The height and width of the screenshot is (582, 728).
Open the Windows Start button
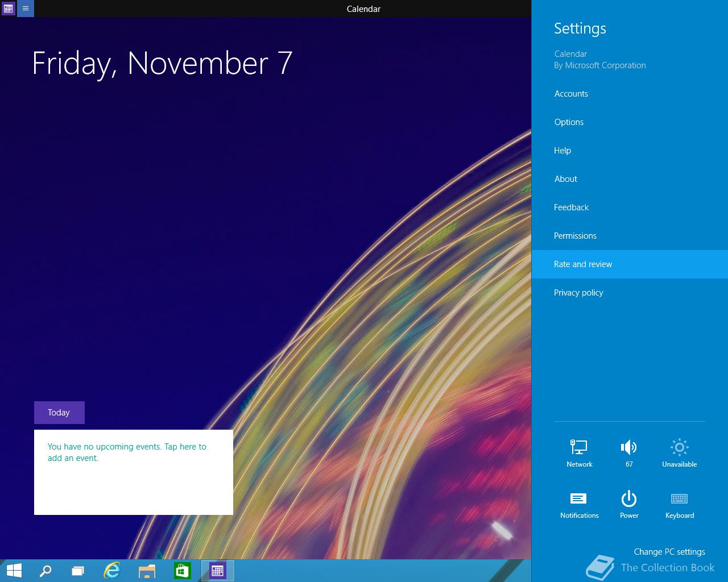[x=14, y=571]
